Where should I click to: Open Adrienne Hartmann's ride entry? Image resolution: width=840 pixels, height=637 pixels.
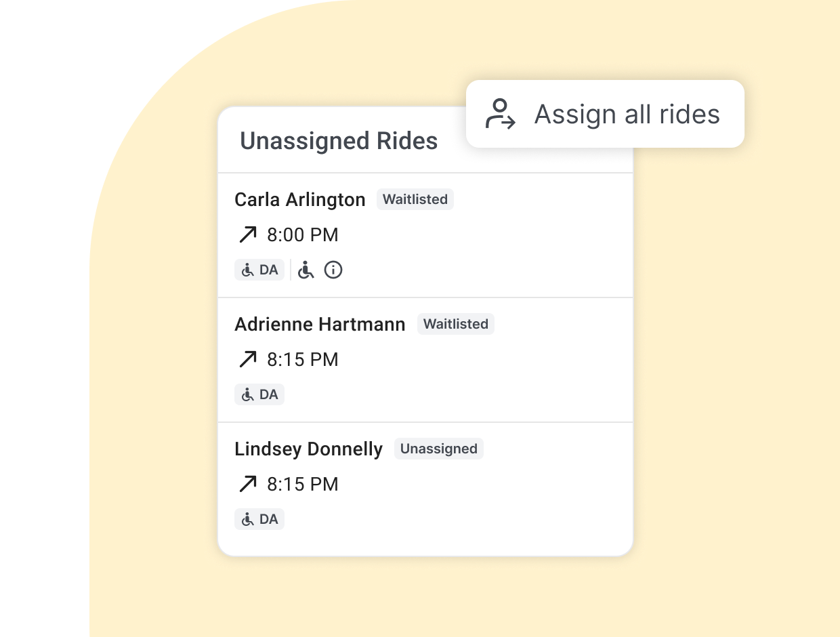[320, 325]
